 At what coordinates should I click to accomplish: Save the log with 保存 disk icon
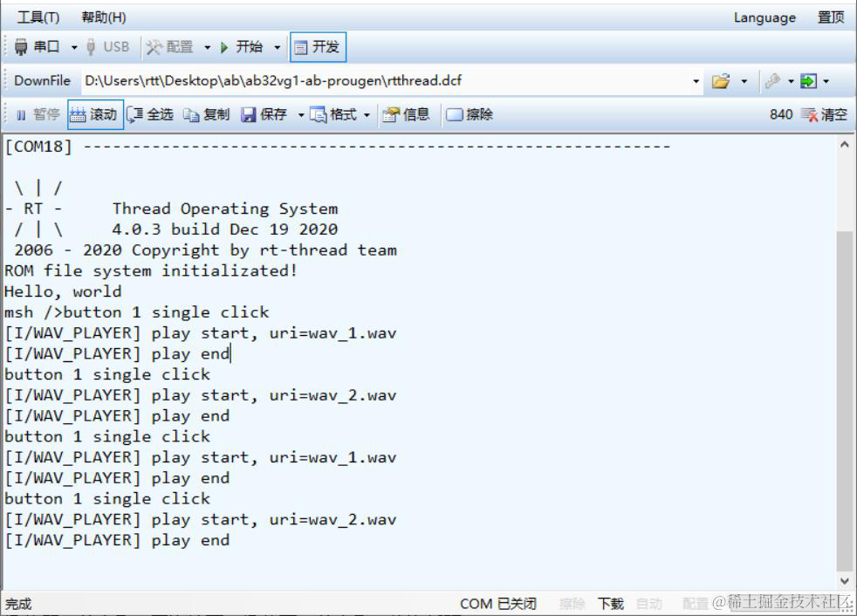[x=249, y=115]
